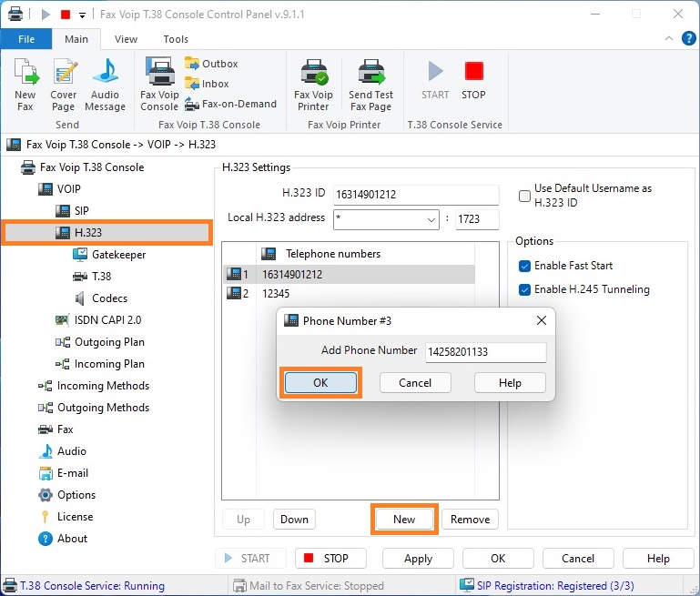This screenshot has width=700, height=596.
Task: Open Fax-on-Demand from ribbon
Action: pos(231,104)
